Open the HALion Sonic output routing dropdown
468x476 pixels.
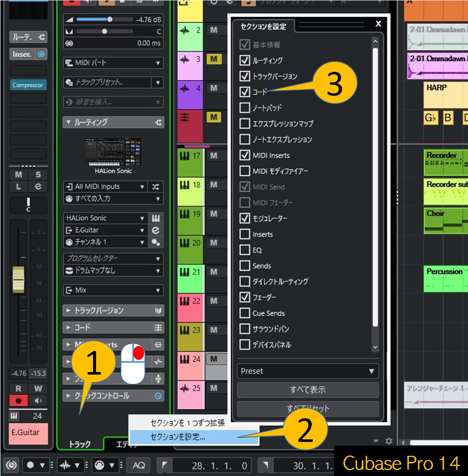coord(105,218)
